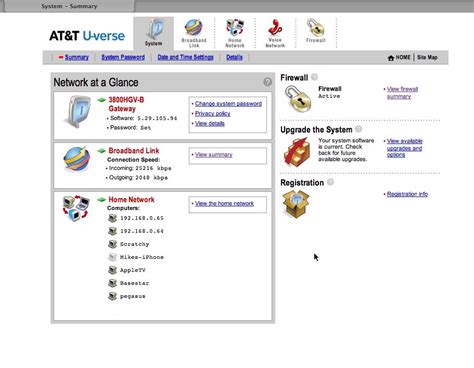
Task: Click the Upgrade the System stairs icon
Action: pyautogui.click(x=297, y=152)
